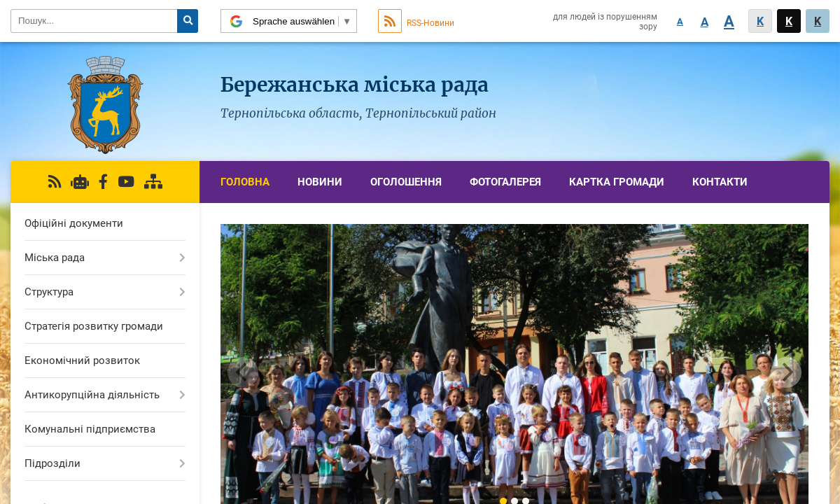Open Економічний розвиток sidebar link
This screenshot has height=504, width=840.
[x=82, y=360]
